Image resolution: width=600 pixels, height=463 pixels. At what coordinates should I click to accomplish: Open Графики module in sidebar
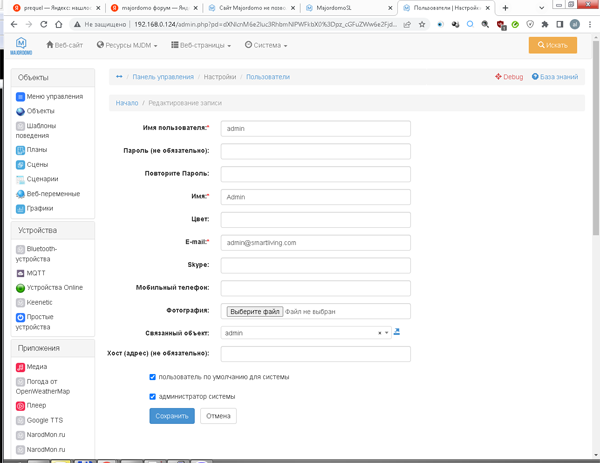(39, 208)
